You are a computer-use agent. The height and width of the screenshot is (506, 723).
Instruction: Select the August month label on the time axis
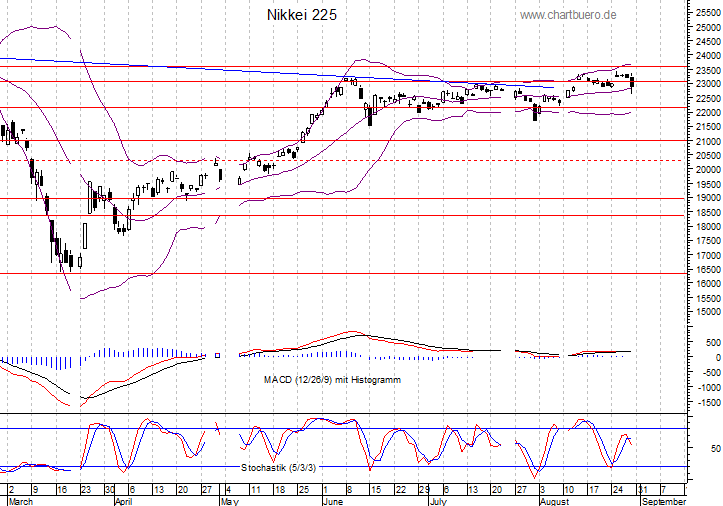coord(554,501)
